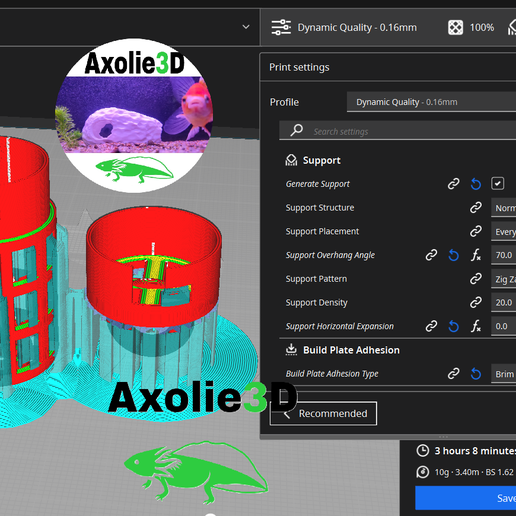Click the print time clock icon
516x516 pixels.
click(x=423, y=451)
